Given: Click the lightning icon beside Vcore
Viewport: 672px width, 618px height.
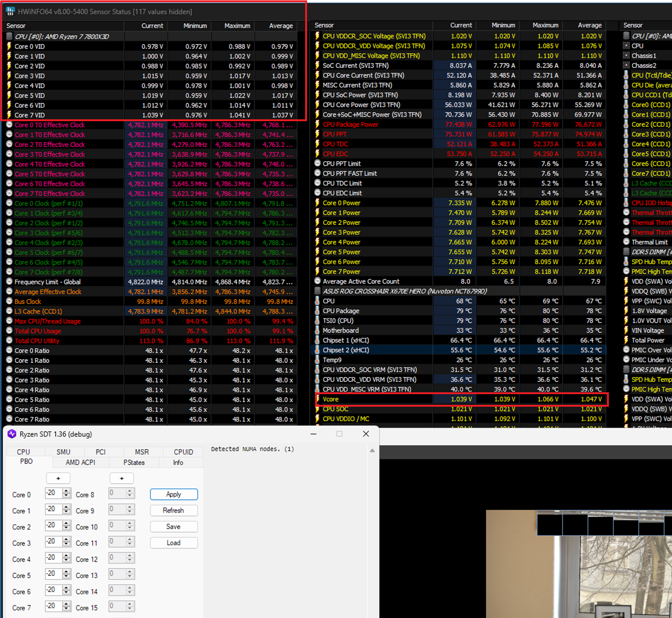Looking at the screenshot, I should click(x=318, y=399).
